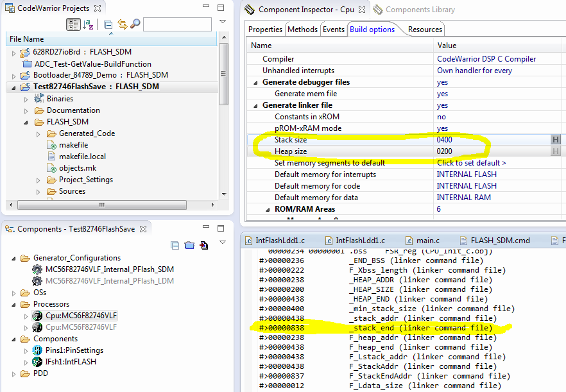Viewport: 566px width, 392px height.
Task: Select the active Cpu:MC56F82746VLF processor icon
Action: pyautogui.click(x=37, y=316)
